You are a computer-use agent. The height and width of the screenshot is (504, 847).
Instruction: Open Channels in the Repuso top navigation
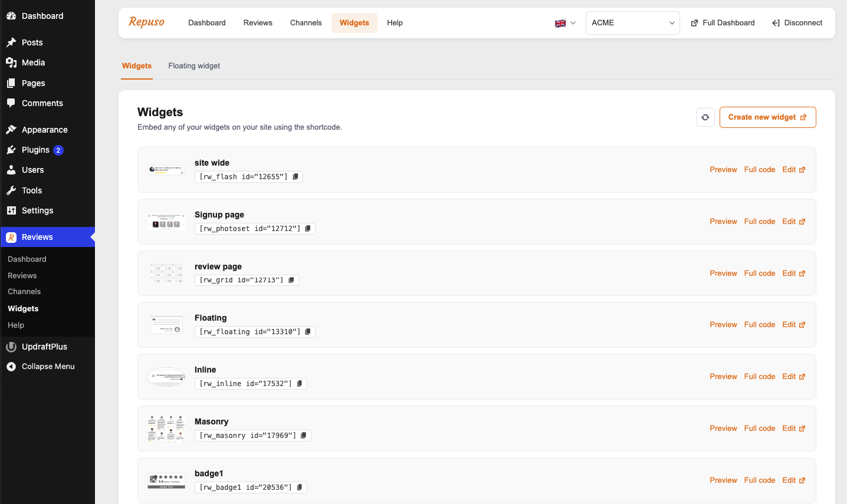306,23
